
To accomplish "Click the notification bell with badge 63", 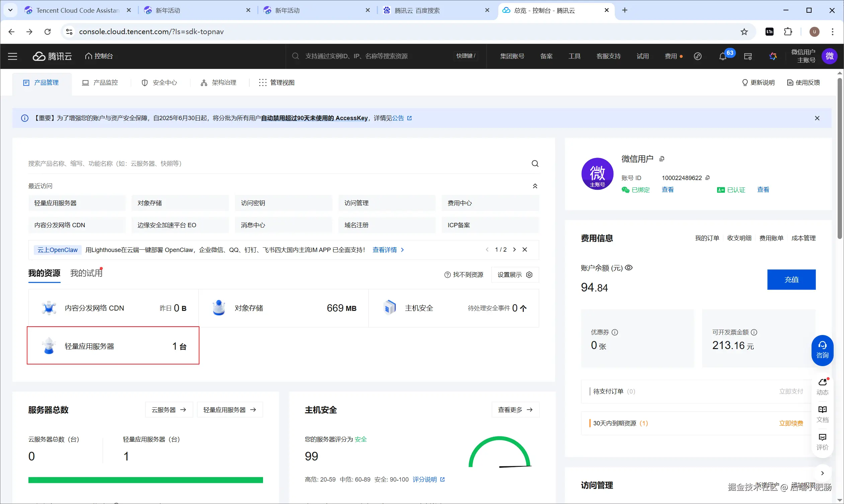I will click(x=723, y=56).
